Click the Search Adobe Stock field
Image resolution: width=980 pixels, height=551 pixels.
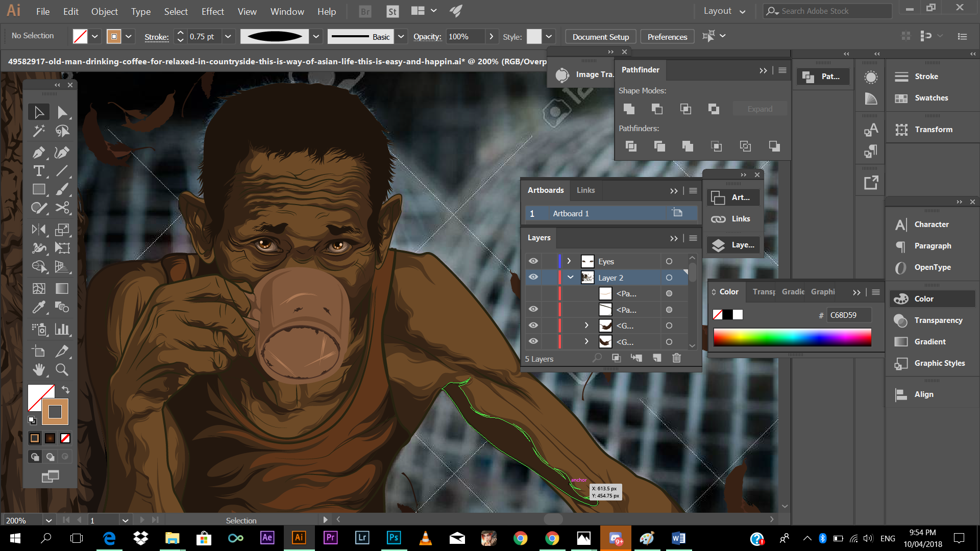[827, 11]
